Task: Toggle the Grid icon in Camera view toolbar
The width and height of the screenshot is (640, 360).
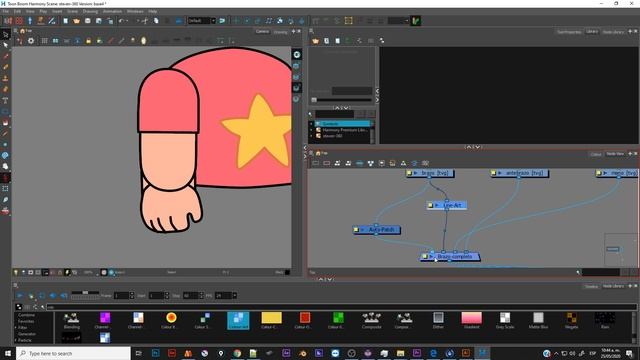Action: (44, 41)
